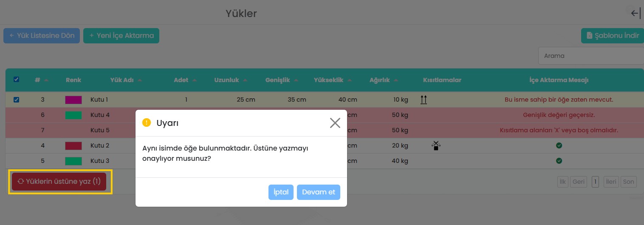Focus the Arama search field
The height and width of the screenshot is (225, 644).
(x=590, y=56)
